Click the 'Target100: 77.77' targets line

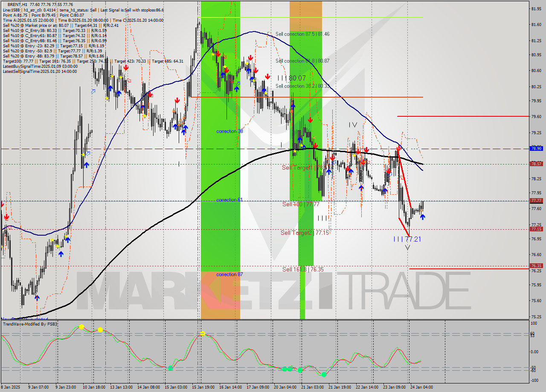93,61
